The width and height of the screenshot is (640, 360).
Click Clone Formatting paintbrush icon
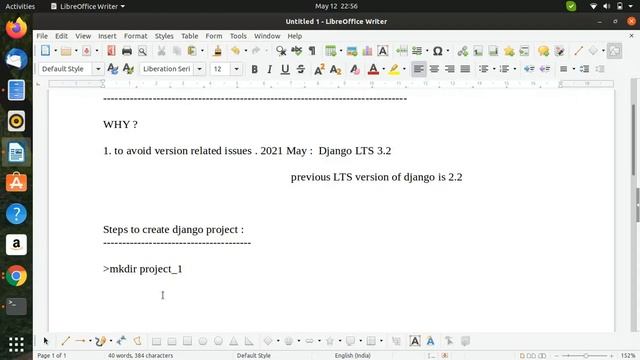click(218, 51)
